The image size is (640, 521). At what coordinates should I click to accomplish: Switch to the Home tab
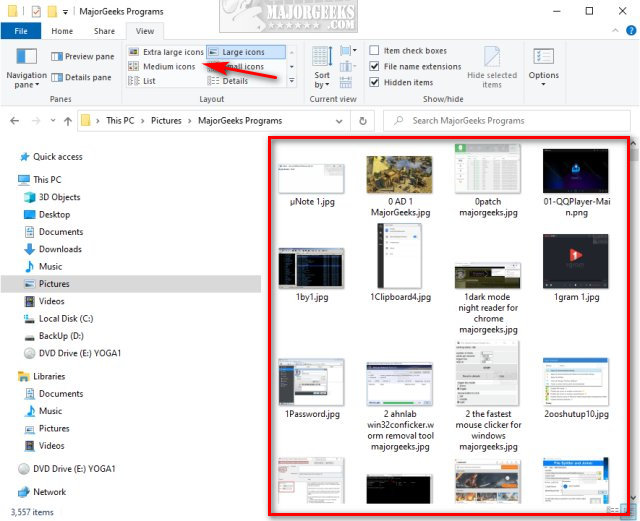62,31
